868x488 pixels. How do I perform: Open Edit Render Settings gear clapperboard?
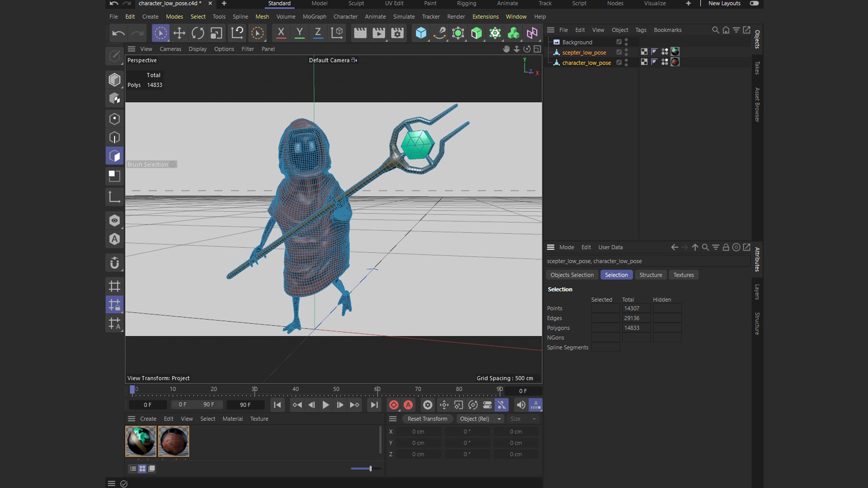click(x=397, y=33)
